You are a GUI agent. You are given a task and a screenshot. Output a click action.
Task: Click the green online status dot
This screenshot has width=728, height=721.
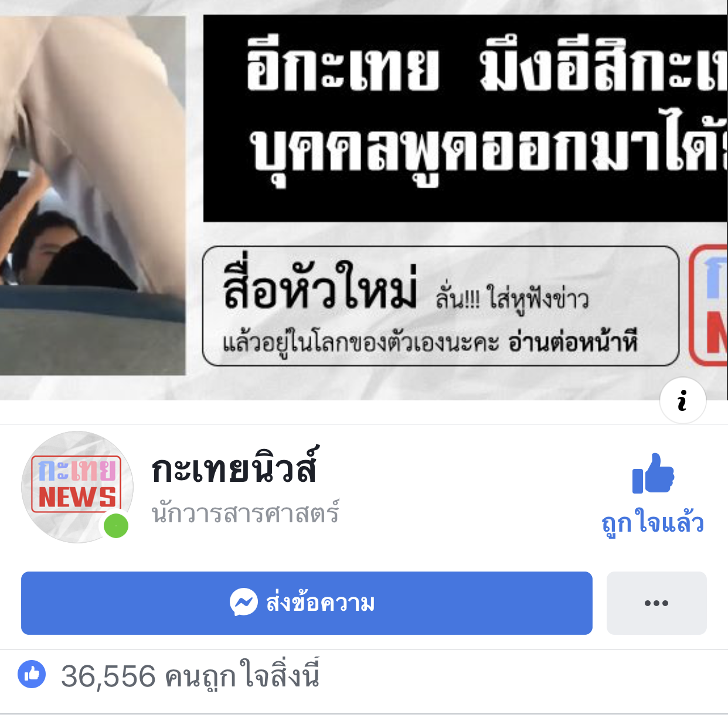pos(116,525)
